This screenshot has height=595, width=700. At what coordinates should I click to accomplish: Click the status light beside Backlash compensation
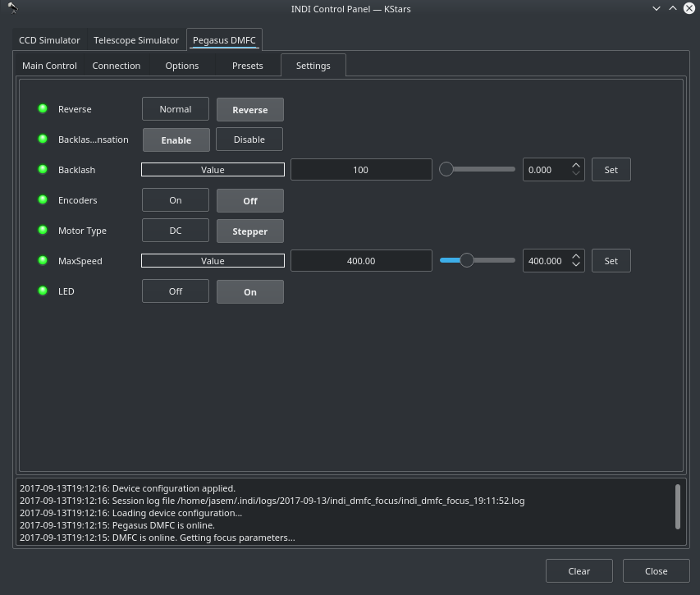(43, 139)
